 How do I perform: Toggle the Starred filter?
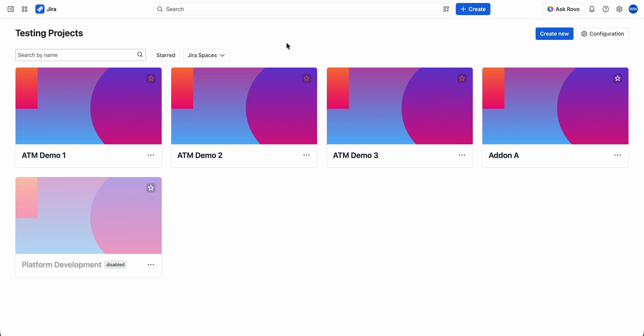(x=166, y=55)
